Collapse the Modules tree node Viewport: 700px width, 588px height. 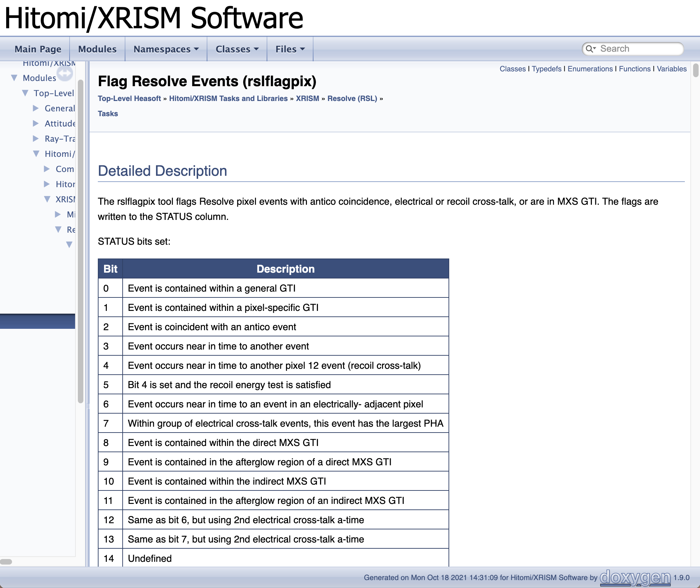14,78
